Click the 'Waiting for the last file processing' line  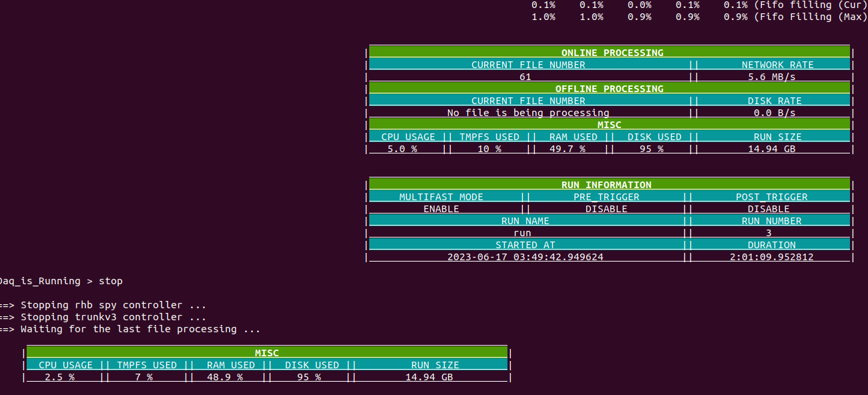pyautogui.click(x=140, y=329)
